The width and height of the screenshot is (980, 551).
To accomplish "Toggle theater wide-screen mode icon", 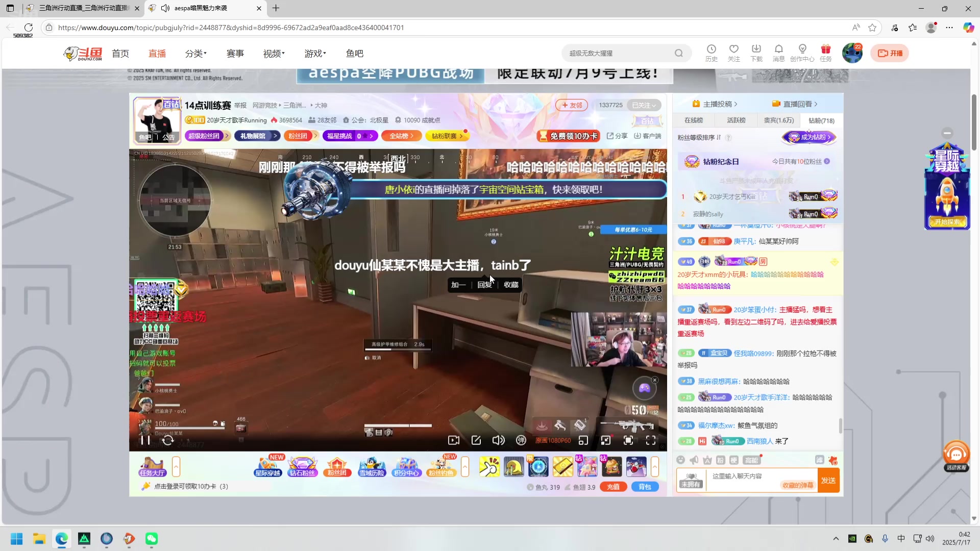I will coord(606,440).
